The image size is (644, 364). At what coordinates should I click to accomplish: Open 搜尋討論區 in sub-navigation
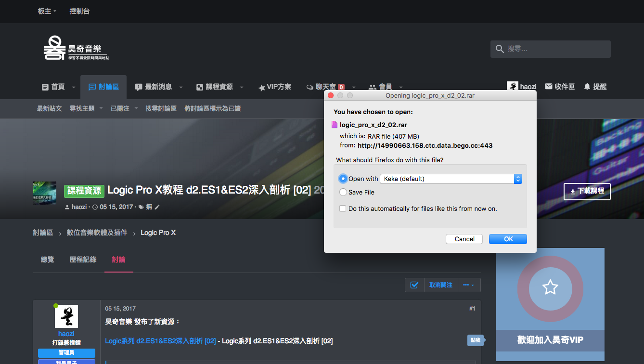[x=161, y=109]
